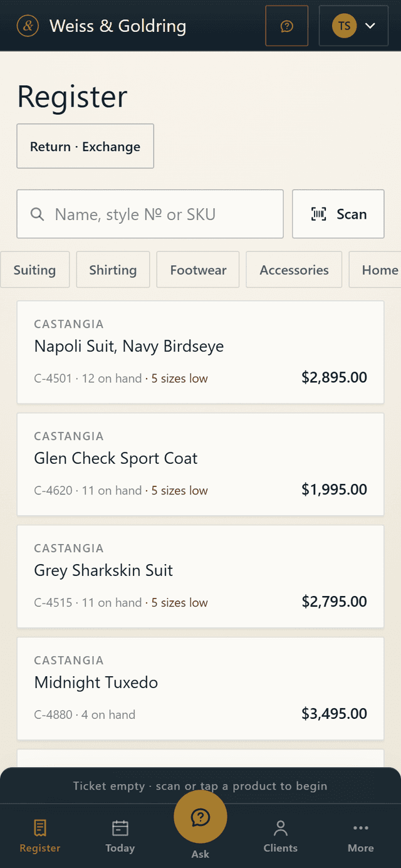Show the Accessories category

point(294,269)
